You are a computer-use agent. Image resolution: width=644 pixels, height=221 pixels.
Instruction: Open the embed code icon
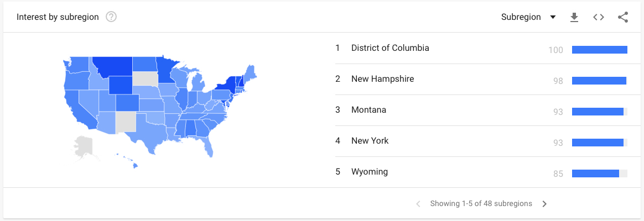coord(599,17)
